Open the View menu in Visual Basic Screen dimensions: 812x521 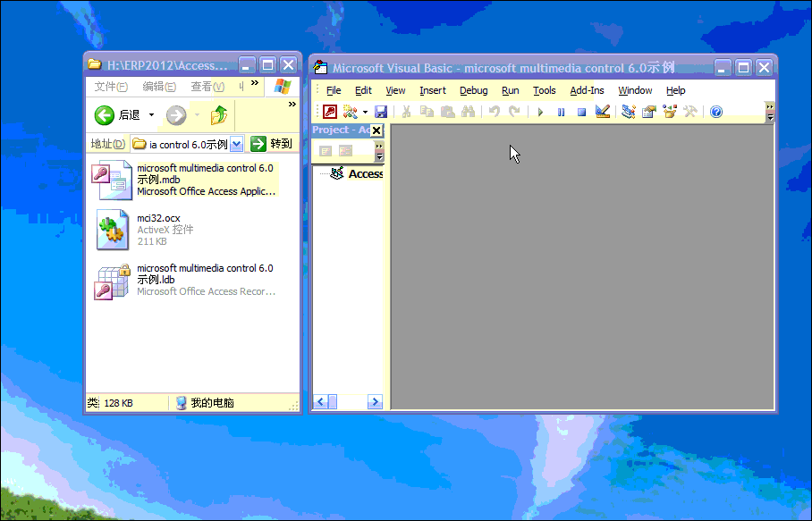tap(395, 90)
